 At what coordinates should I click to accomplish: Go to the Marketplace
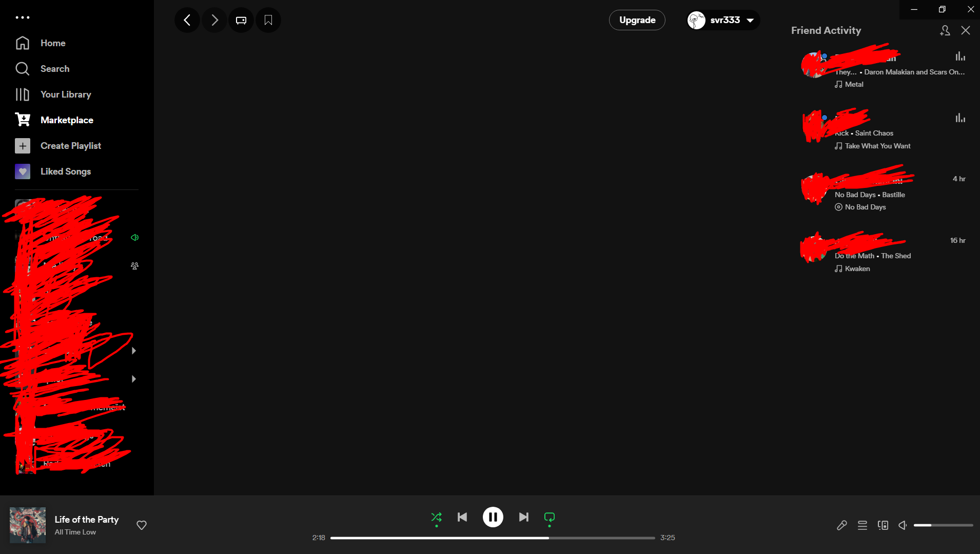click(x=68, y=120)
